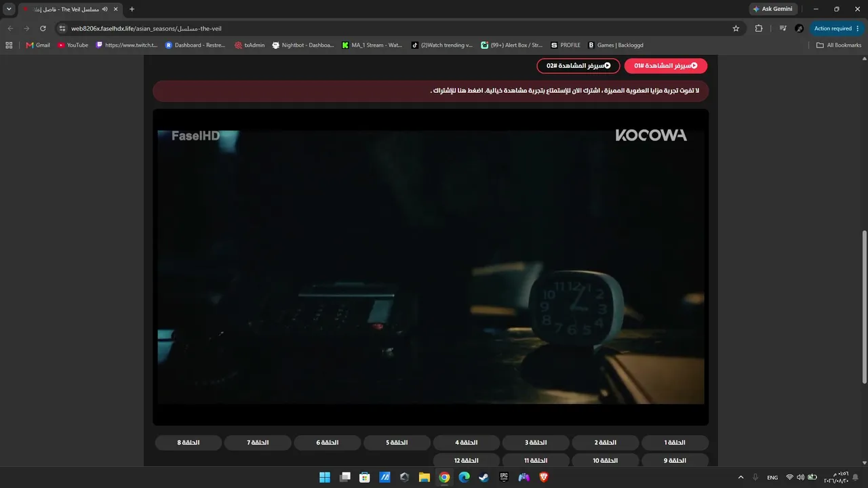Viewport: 868px width, 488px height.
Task: Open the Twitch bookmark
Action: click(x=127, y=45)
